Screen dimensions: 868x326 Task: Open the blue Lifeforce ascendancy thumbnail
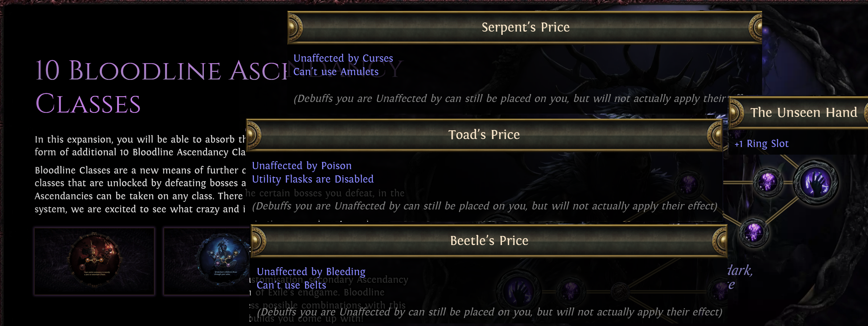pyautogui.click(x=207, y=261)
